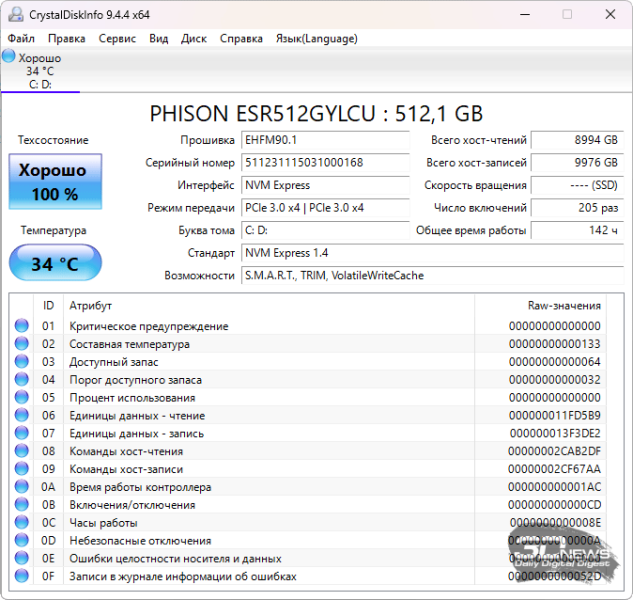Open the Сервис menu
633x600 pixels.
118,39
